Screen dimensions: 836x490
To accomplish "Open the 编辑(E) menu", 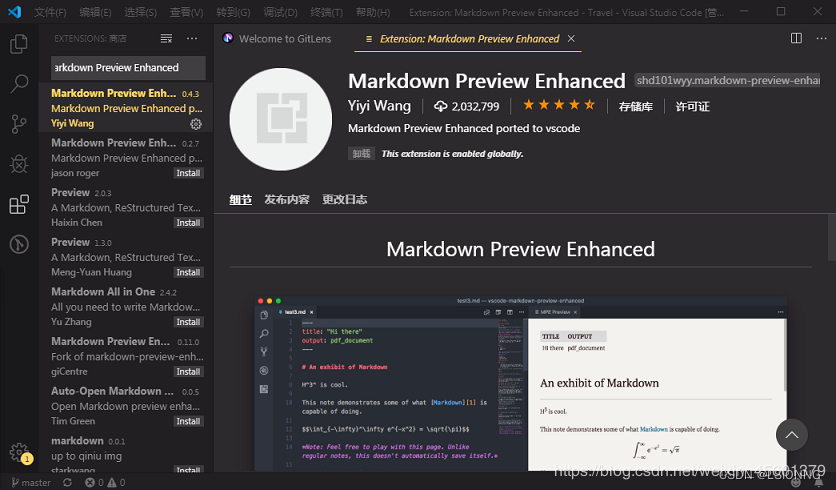I will click(x=95, y=12).
